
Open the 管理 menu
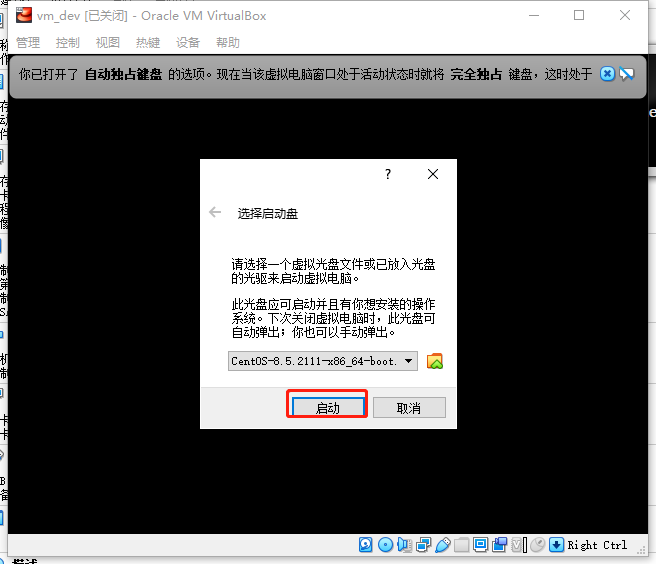tap(28, 42)
